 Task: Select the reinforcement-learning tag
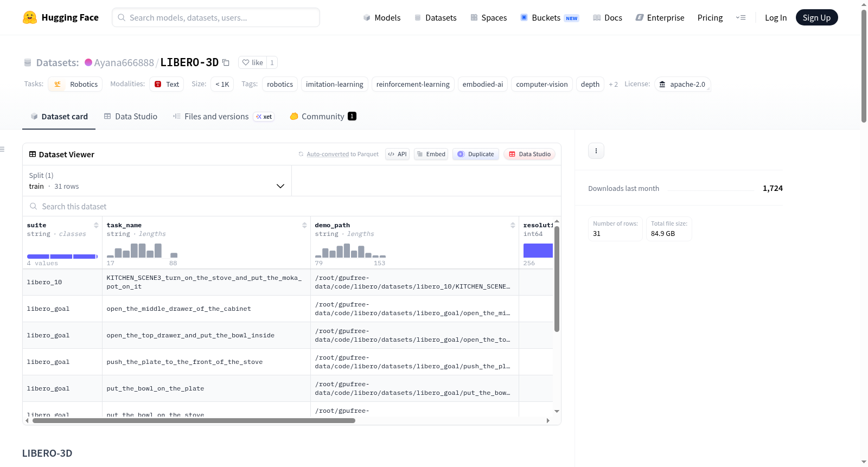(x=413, y=84)
